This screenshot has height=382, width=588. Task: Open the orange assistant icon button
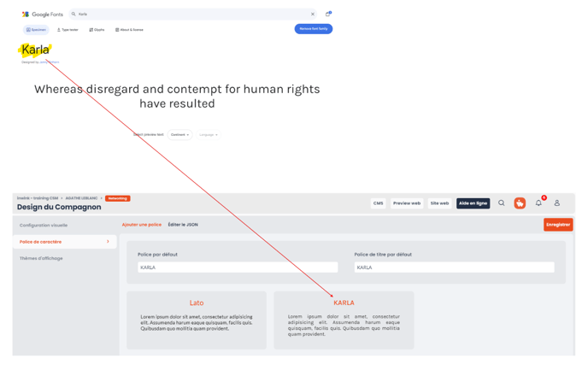(520, 203)
